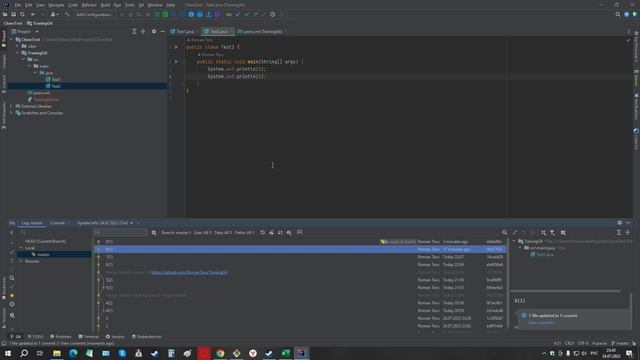
Task: Expand the Remote branches node
Action: 21,261
